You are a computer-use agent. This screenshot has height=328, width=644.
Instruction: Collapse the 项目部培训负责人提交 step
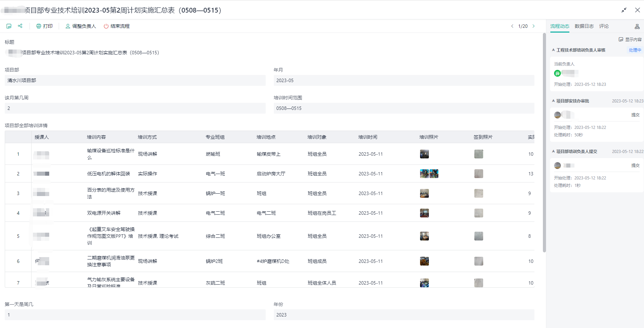pyautogui.click(x=553, y=151)
